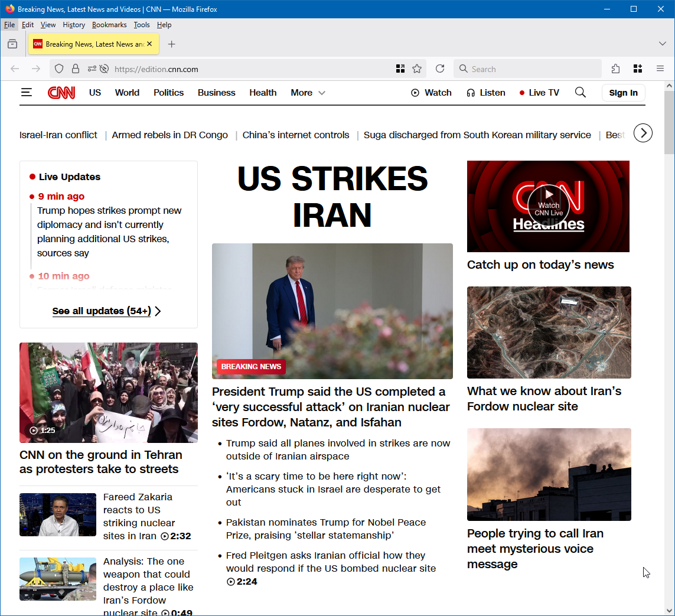
Task: Click the padlock site security icon
Action: (76, 69)
